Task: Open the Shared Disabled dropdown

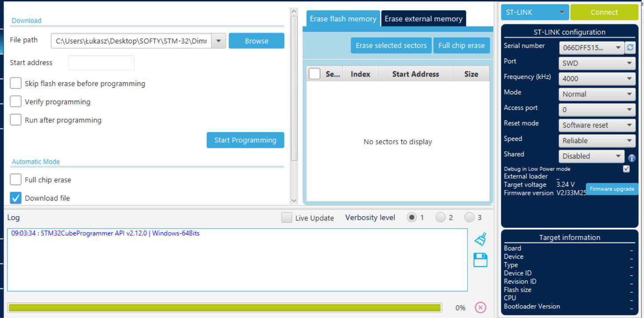Action: tap(592, 156)
